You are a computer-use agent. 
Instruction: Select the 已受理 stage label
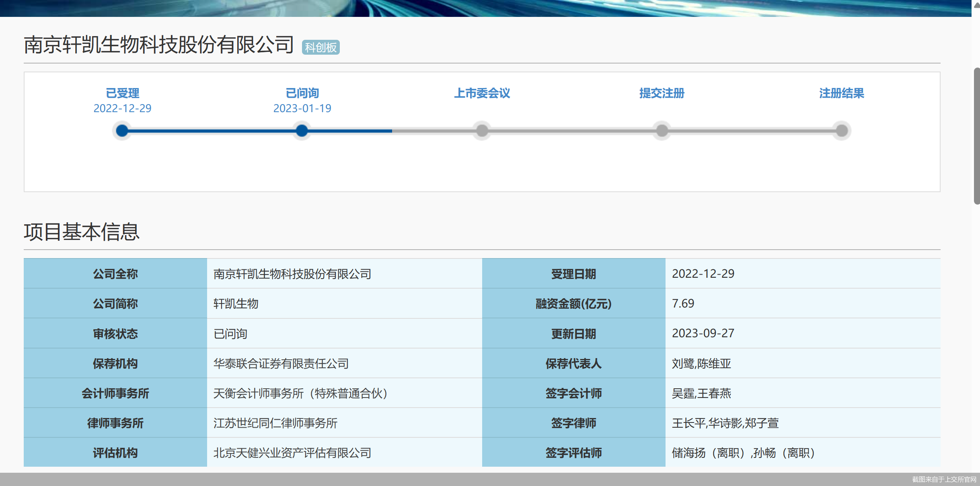[x=122, y=93]
